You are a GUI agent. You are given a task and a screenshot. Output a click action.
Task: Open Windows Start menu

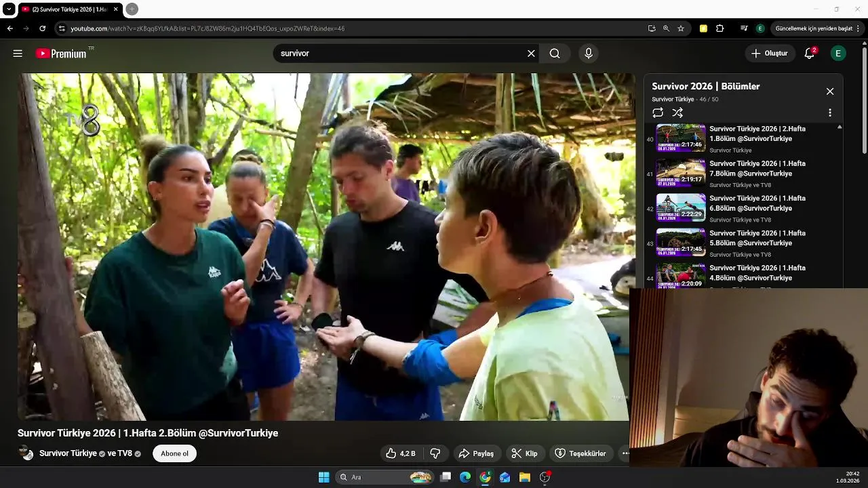(x=324, y=477)
